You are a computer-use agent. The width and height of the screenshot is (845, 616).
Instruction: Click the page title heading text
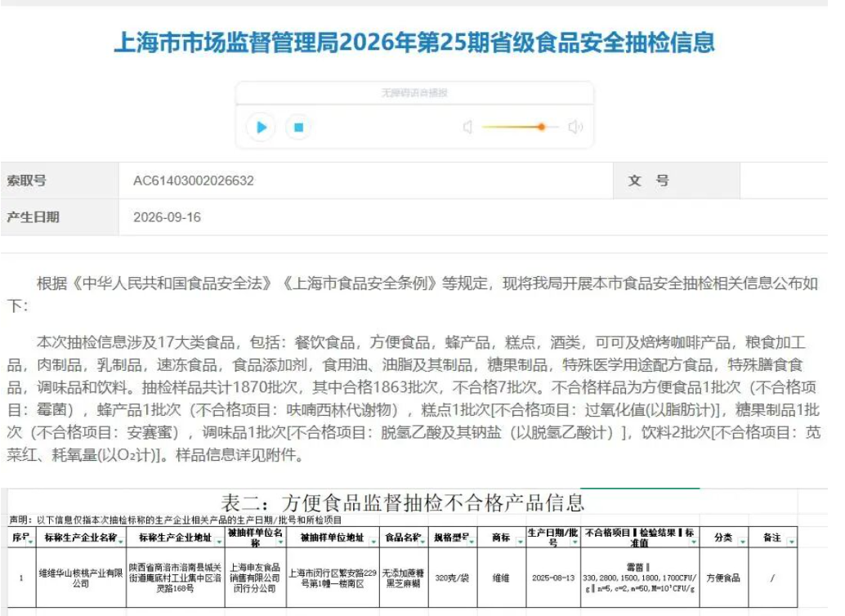pos(414,42)
